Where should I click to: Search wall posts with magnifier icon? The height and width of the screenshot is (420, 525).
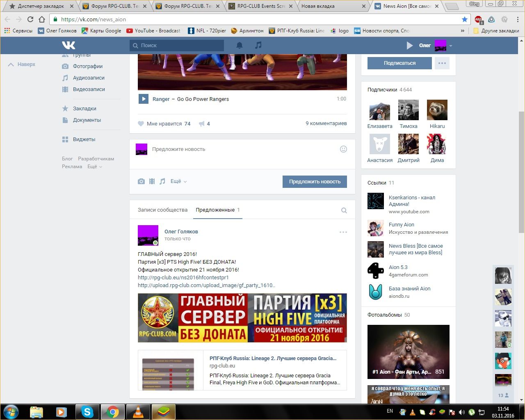click(344, 210)
